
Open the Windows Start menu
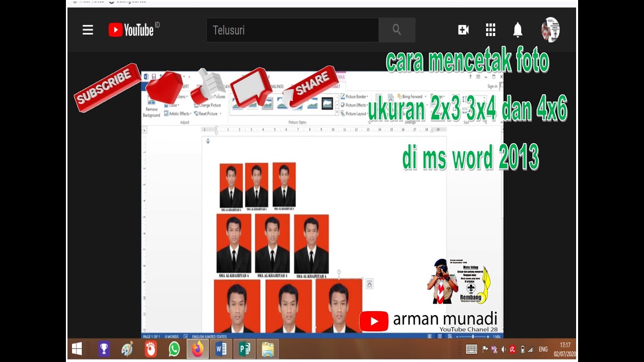(77, 349)
